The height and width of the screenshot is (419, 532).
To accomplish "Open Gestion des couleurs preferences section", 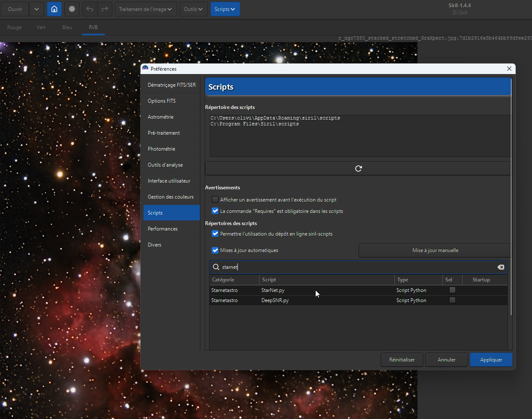I will [x=172, y=197].
